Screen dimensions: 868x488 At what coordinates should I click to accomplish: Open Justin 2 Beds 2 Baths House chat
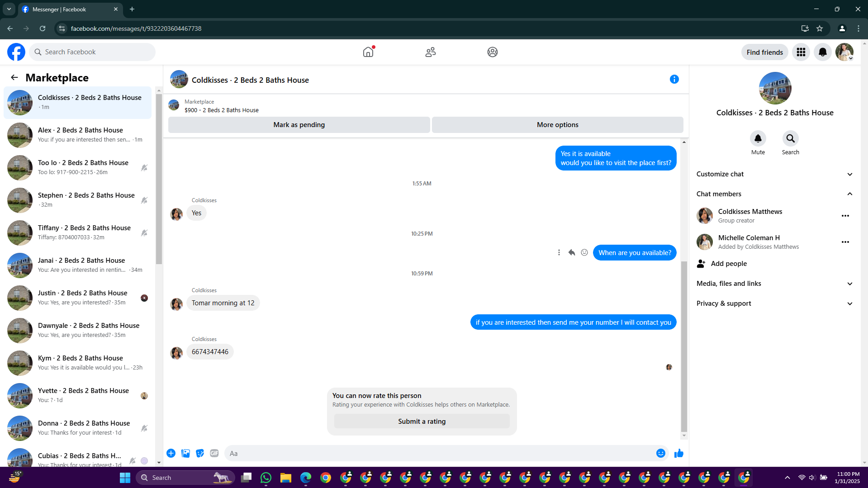pyautogui.click(x=77, y=298)
